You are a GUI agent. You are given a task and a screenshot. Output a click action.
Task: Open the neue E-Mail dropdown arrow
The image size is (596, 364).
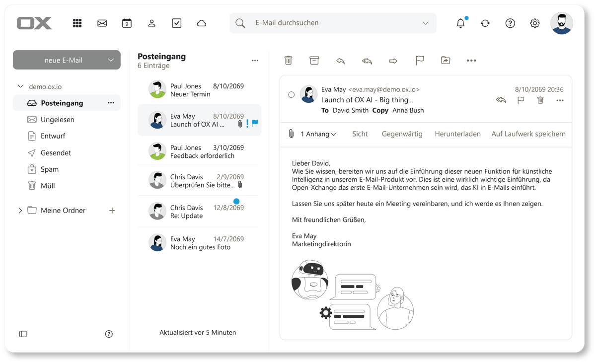point(111,60)
